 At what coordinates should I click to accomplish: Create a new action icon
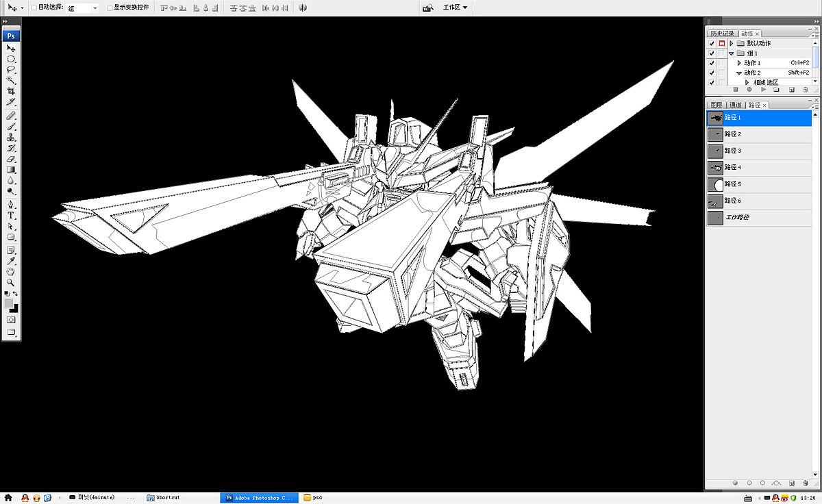[791, 89]
